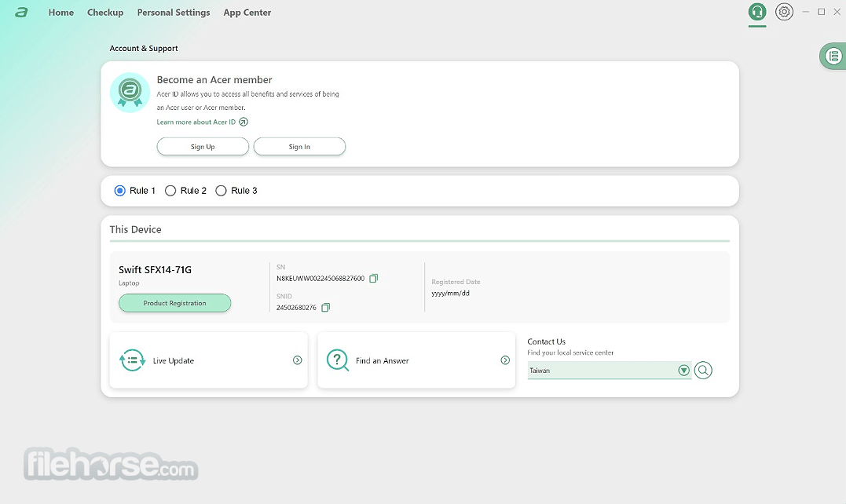The height and width of the screenshot is (504, 846).
Task: Click the Find an Answer label
Action: point(382,360)
